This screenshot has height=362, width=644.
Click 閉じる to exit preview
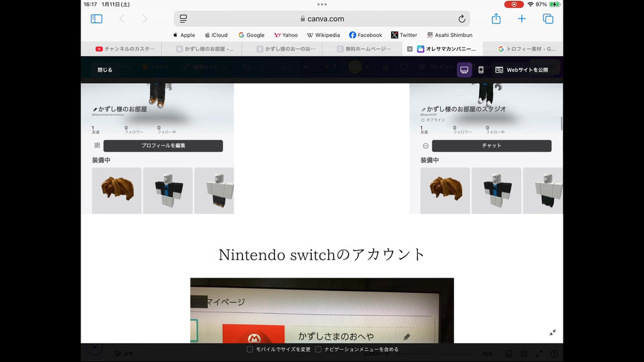point(105,70)
